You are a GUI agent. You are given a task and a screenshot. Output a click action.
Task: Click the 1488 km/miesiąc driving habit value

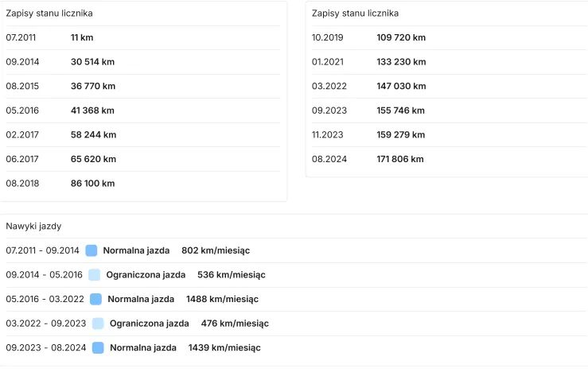222,299
